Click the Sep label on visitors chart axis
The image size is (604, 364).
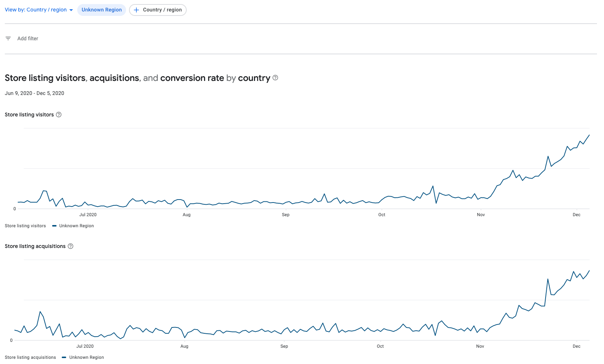(x=286, y=215)
